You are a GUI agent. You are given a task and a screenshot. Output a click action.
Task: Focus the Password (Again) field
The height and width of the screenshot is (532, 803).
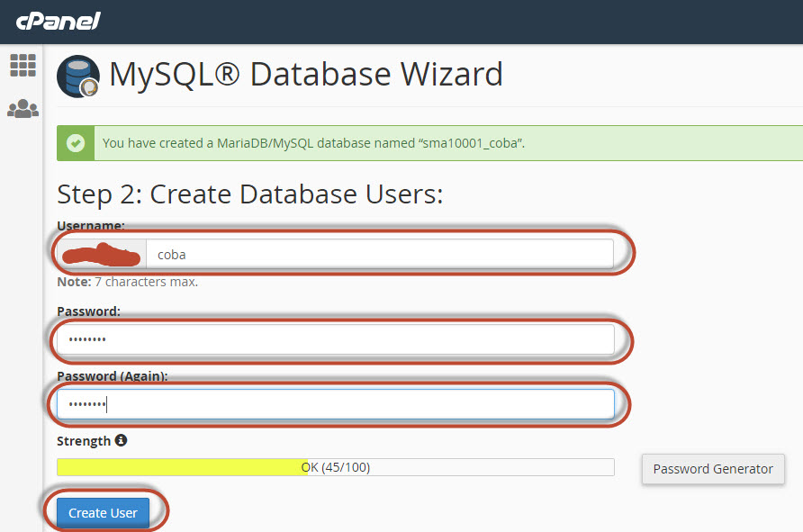point(335,404)
